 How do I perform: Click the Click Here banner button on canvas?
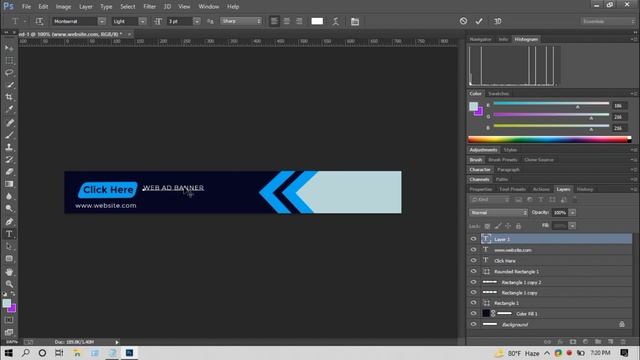[x=108, y=190]
